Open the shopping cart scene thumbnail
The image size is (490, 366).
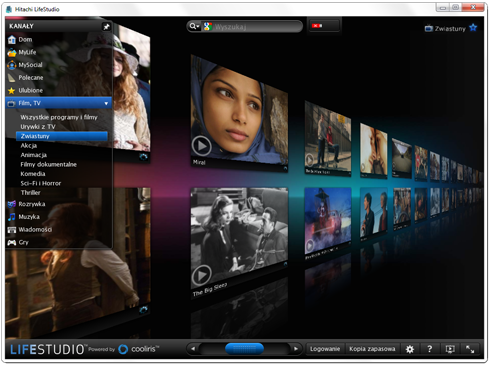click(x=328, y=138)
